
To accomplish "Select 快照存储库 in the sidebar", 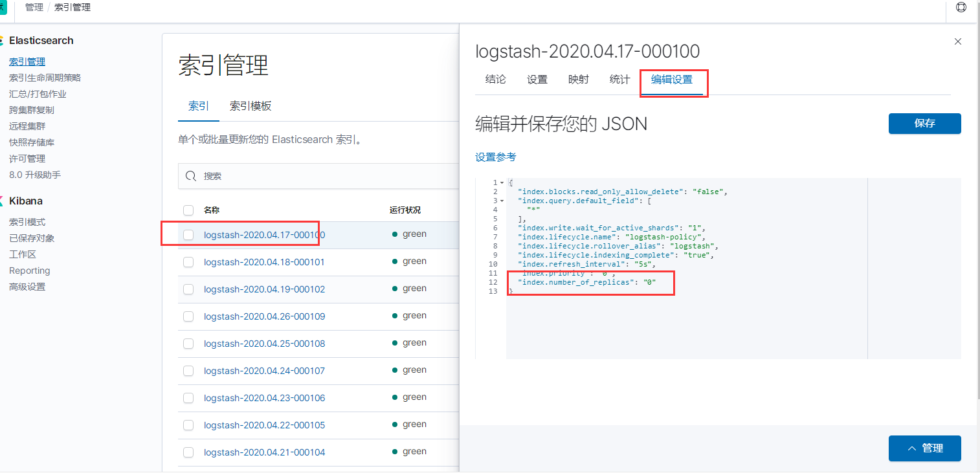I will point(32,142).
